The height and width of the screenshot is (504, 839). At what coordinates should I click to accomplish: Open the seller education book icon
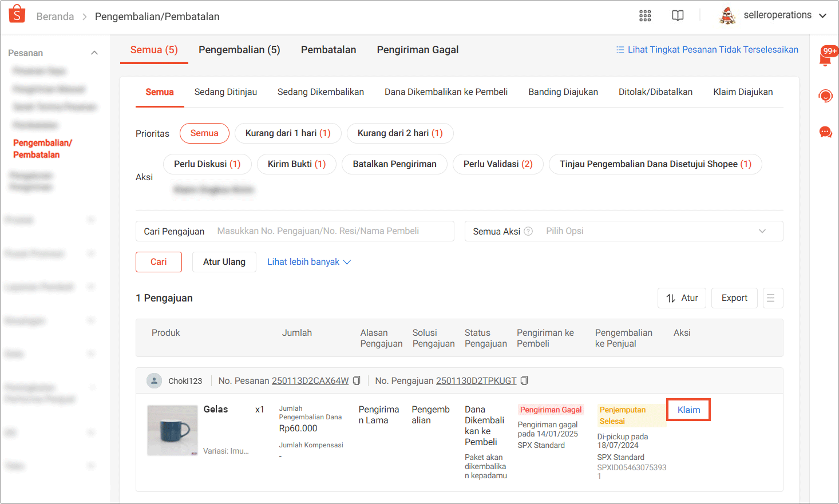(678, 16)
